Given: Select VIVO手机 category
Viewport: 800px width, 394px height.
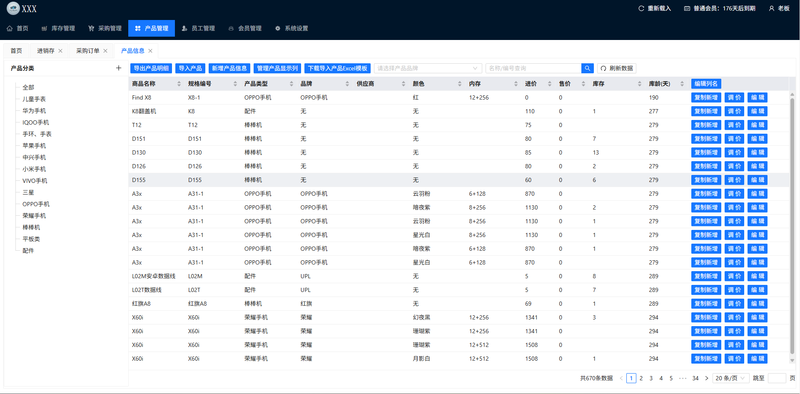Looking at the screenshot, I should (35, 181).
